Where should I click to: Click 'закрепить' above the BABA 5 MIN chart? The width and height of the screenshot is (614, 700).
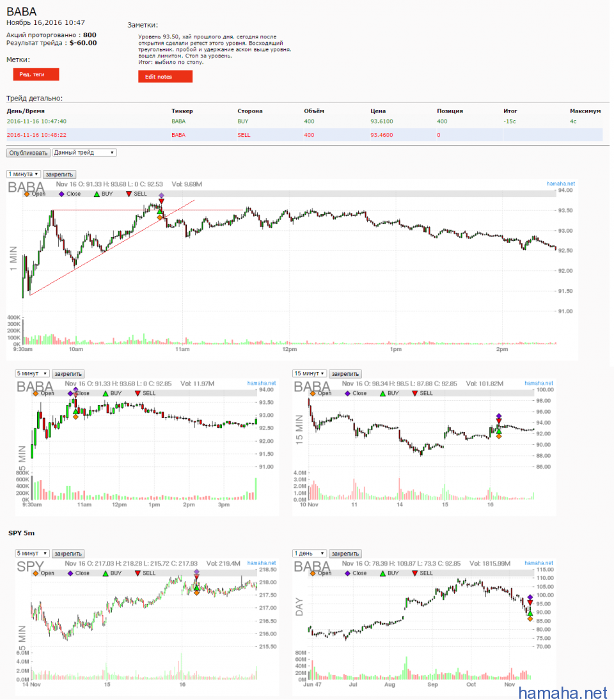[x=68, y=374]
